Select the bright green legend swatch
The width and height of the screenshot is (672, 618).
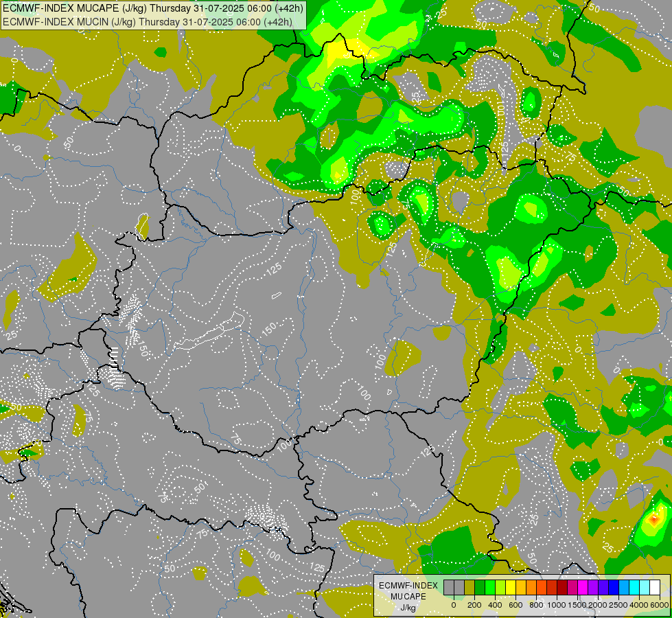click(490, 587)
